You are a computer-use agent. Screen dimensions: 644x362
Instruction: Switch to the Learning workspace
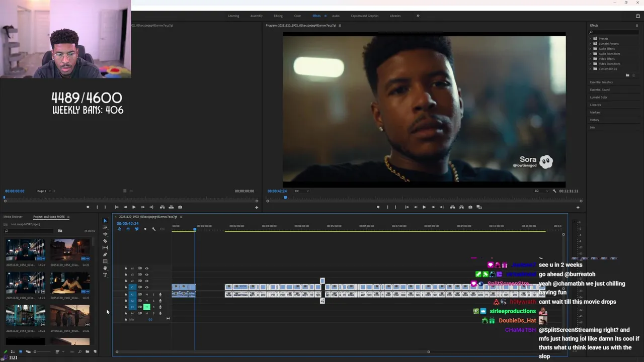233,16
